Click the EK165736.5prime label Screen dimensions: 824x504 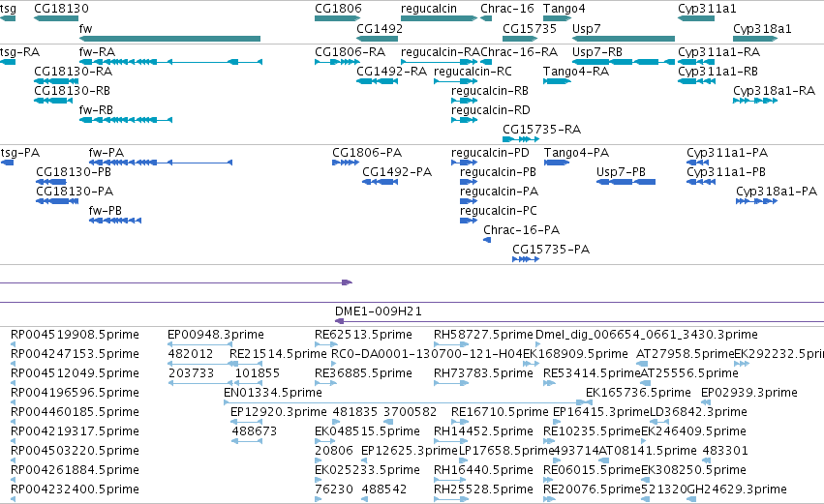coord(638,392)
